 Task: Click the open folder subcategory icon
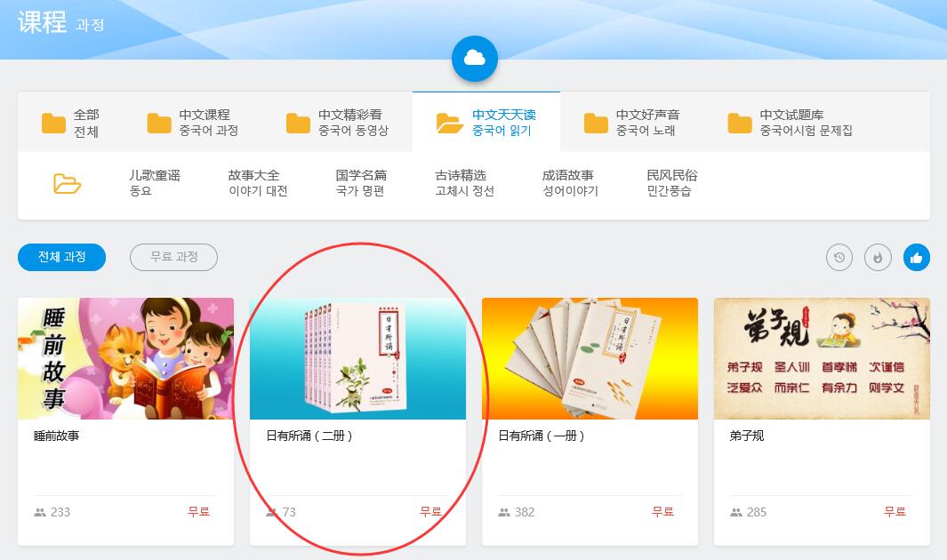[67, 183]
